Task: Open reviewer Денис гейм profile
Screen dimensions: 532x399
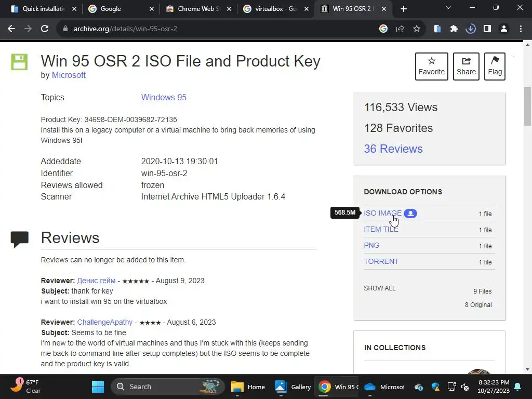Action: point(96,281)
